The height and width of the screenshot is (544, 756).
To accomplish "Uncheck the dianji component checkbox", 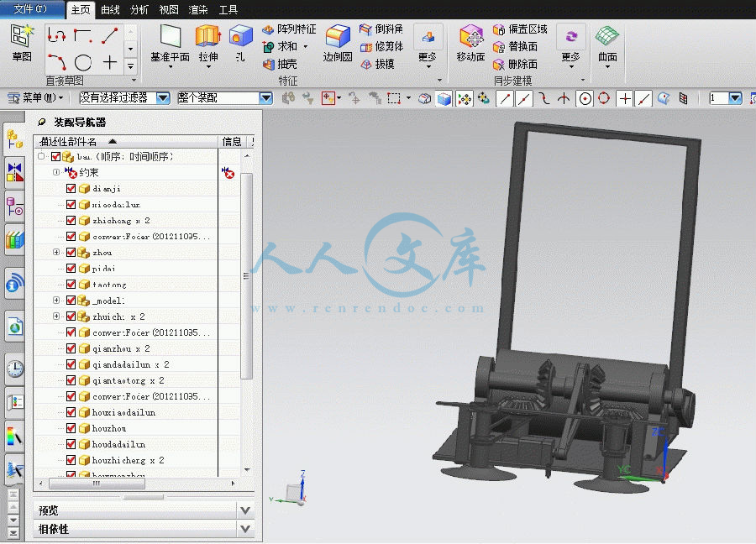I will tap(71, 188).
